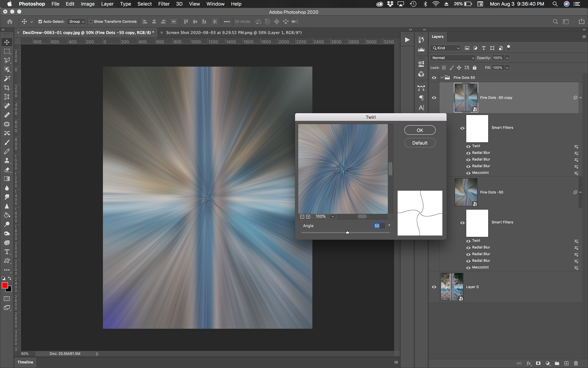Zoom in Twirl preview with plus button
Image resolution: width=588 pixels, height=368 pixels.
pos(308,217)
